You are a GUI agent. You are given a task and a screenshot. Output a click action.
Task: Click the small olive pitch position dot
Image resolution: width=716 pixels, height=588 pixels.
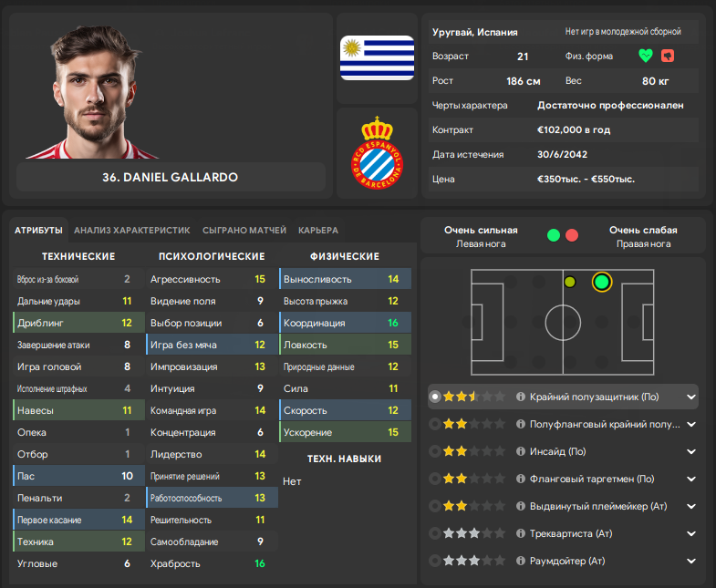click(x=569, y=282)
